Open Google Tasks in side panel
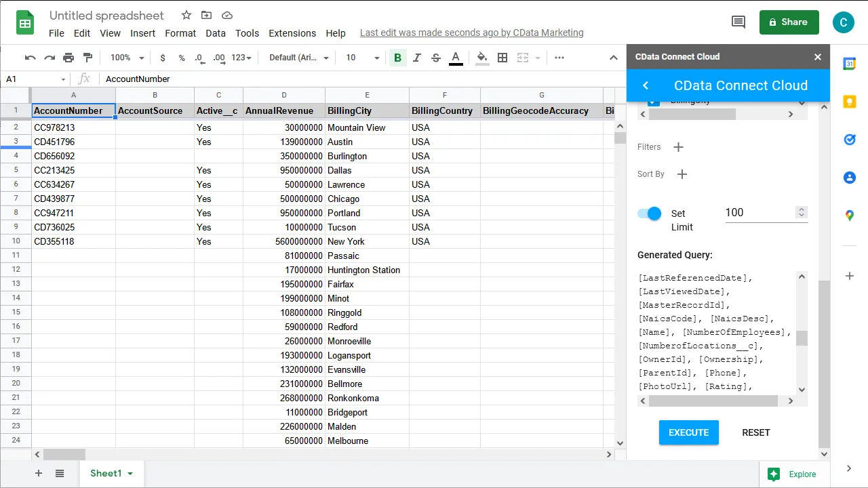This screenshot has height=488, width=868. pos(849,140)
